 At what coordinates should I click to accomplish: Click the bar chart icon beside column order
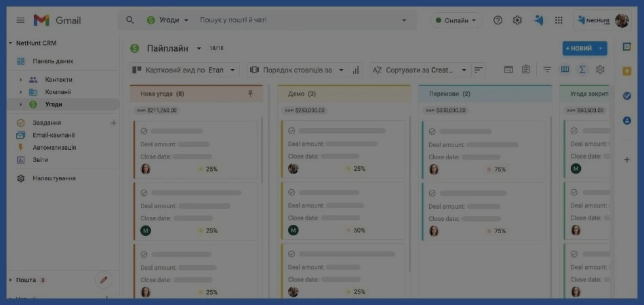[356, 70]
